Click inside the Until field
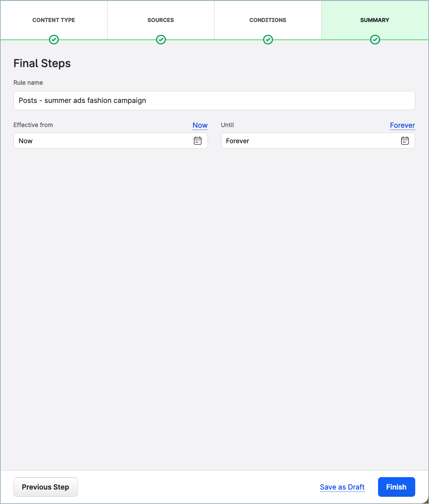Viewport: 429px width, 504px height. pos(310,140)
